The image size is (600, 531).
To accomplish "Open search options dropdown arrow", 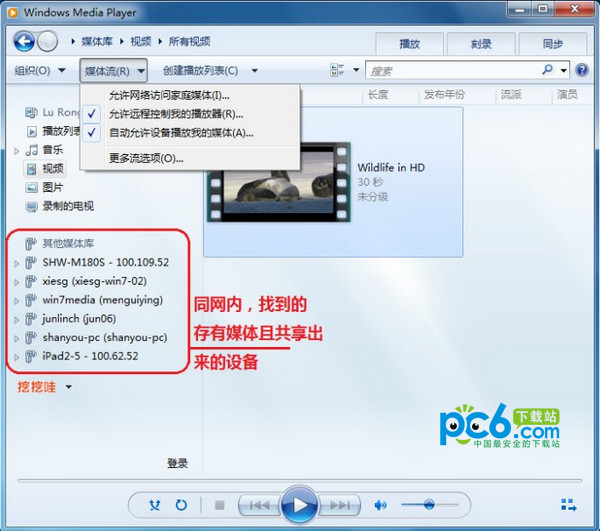I will coord(564,70).
